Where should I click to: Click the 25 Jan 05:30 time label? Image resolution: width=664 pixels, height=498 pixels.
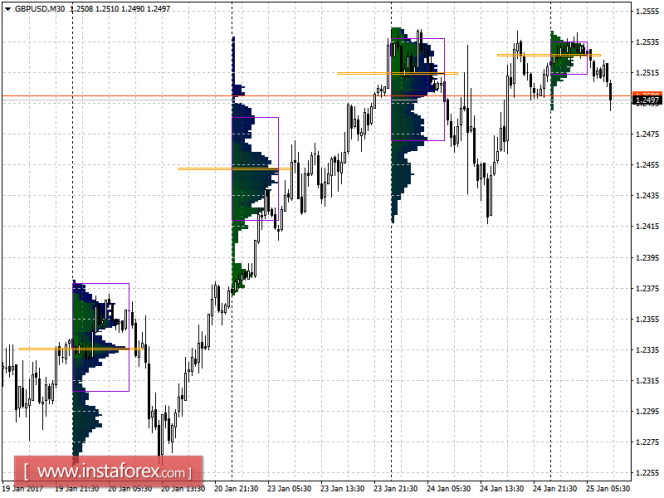(x=608, y=489)
